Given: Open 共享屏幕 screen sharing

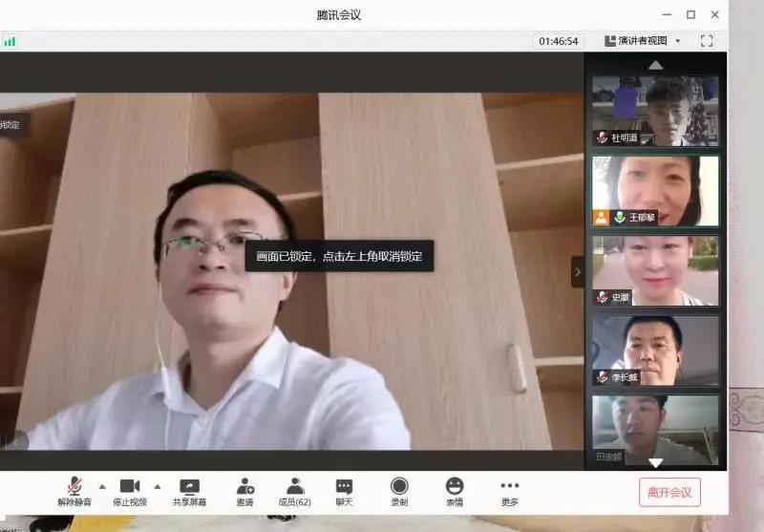Looking at the screenshot, I should tap(189, 491).
